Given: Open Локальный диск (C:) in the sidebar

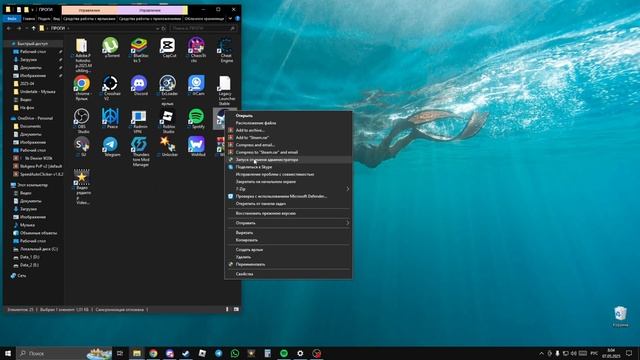Looking at the screenshot, I should 39,249.
